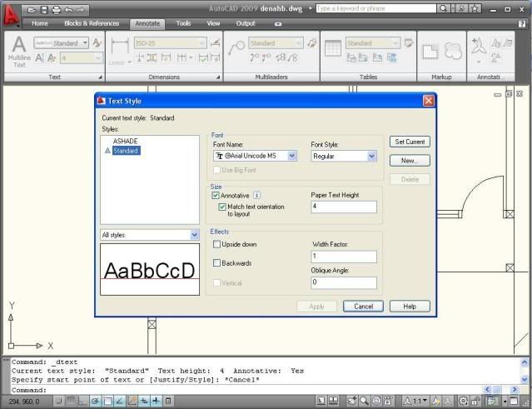Open the ribbon help question mark
The height and width of the screenshot is (409, 532).
[522, 24]
